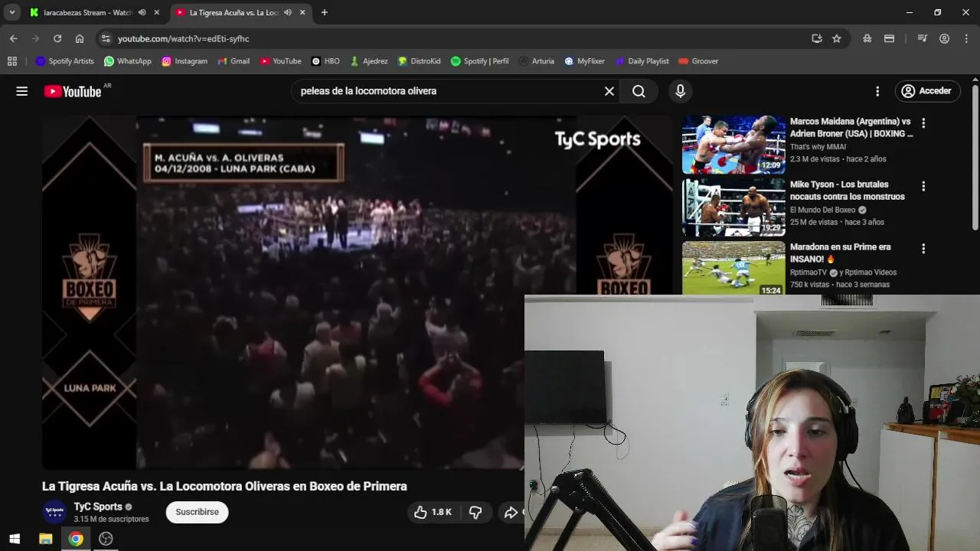Click the address bar URL youtube.com/watch
The image size is (980, 551).
(x=184, y=39)
